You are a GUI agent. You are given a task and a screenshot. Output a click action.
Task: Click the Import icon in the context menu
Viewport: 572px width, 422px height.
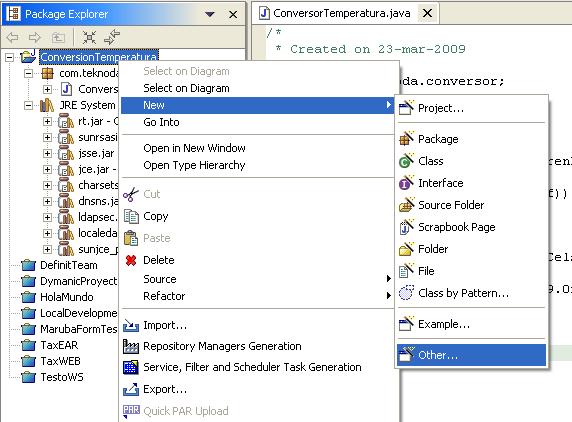coord(131,325)
